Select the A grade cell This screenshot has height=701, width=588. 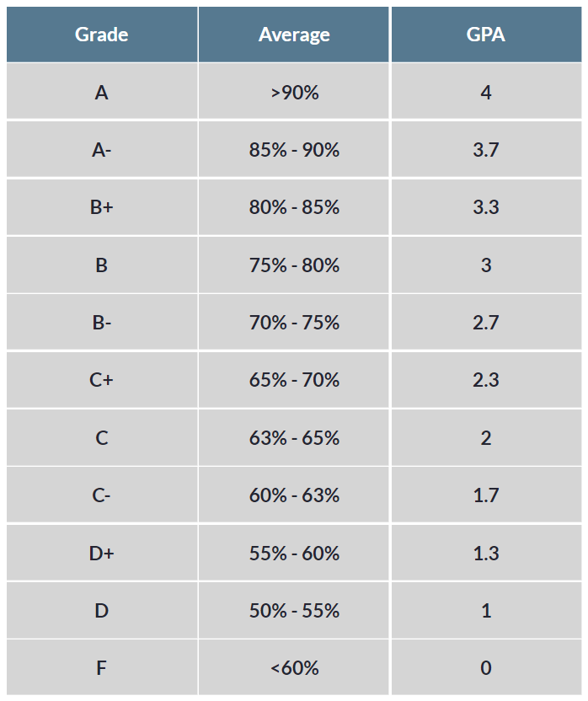coord(101,93)
